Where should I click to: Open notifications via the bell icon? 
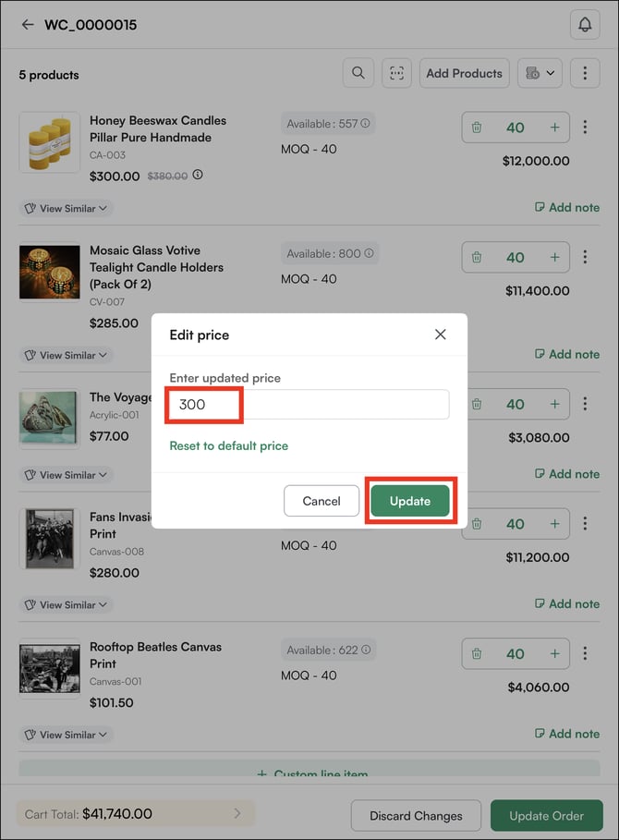pos(585,25)
